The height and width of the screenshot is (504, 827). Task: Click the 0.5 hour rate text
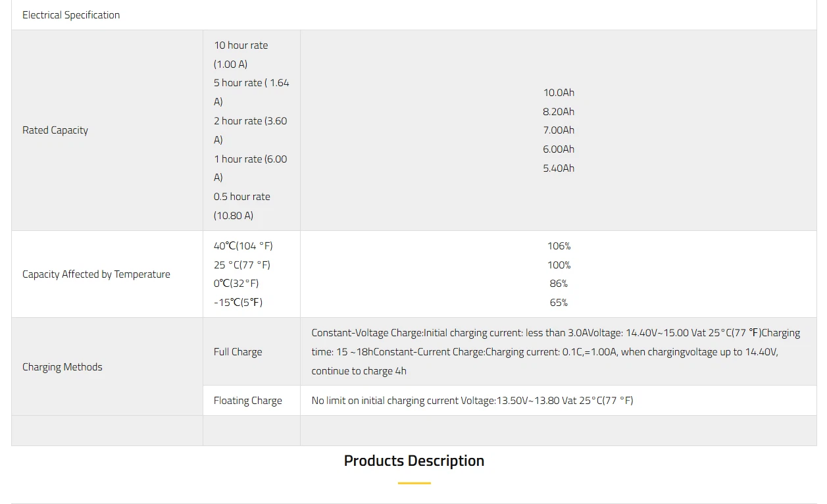click(241, 197)
